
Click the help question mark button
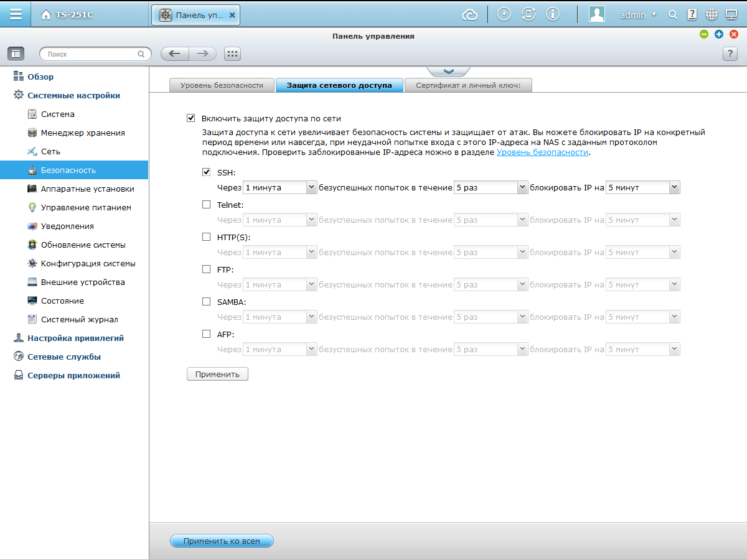point(730,54)
